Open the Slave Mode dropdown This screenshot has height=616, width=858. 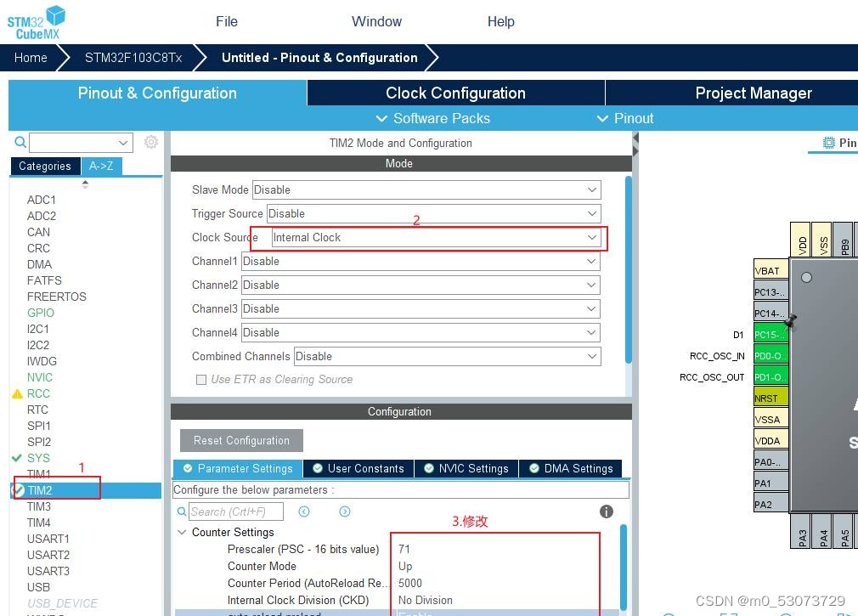tap(426, 189)
